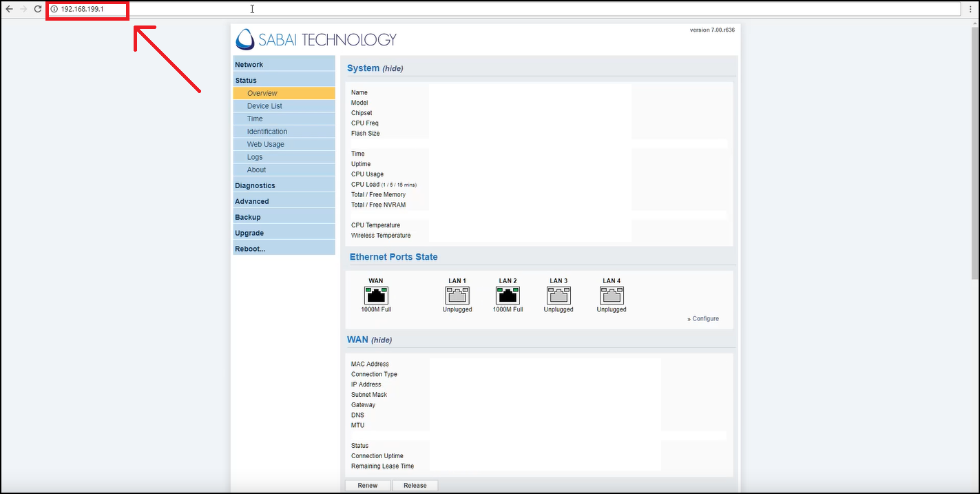Click the LAN 1 port icon
The image size is (980, 494).
(457, 296)
